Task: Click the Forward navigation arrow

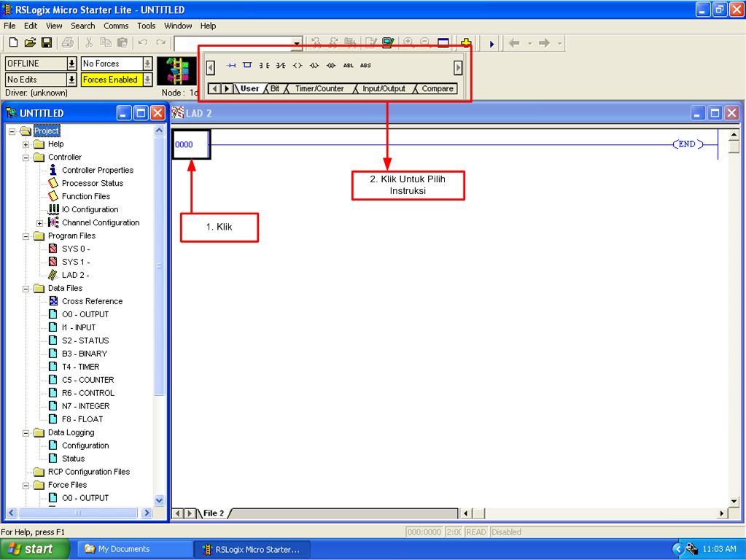Action: [x=544, y=43]
